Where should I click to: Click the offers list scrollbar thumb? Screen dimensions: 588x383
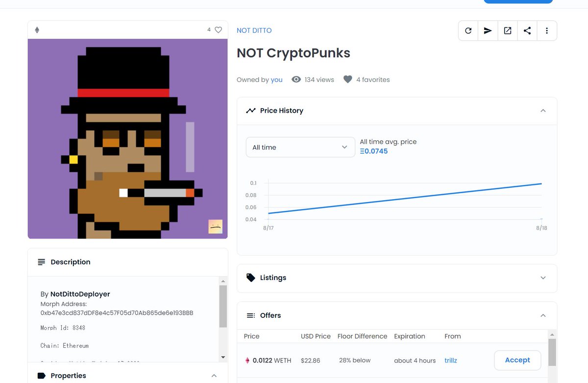[552, 352]
